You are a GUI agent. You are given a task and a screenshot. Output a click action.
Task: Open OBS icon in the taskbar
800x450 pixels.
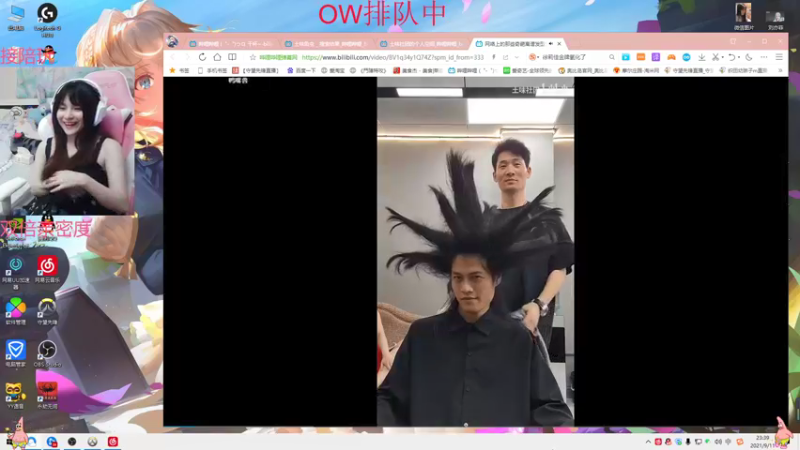(x=72, y=442)
